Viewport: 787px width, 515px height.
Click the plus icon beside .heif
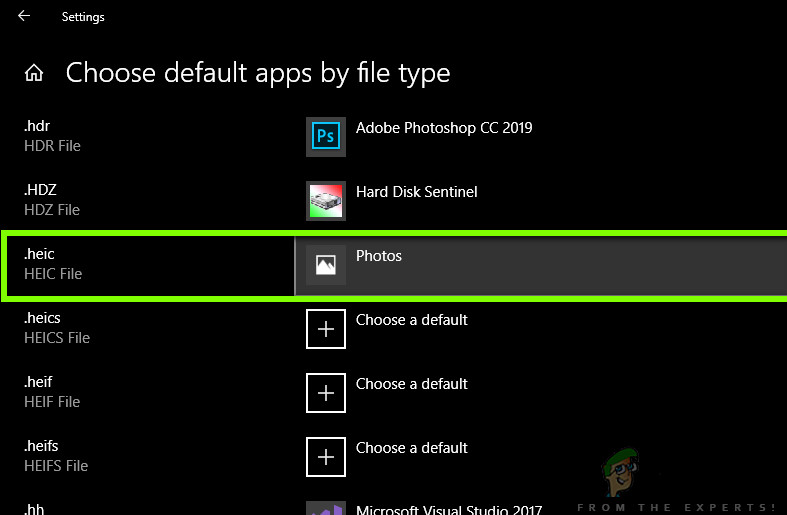click(x=325, y=393)
